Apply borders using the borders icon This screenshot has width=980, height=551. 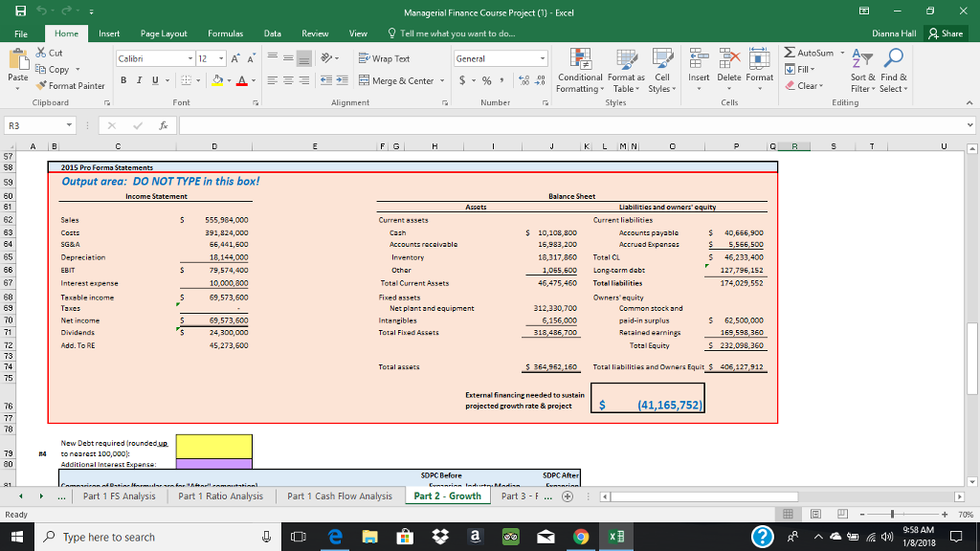(x=187, y=80)
